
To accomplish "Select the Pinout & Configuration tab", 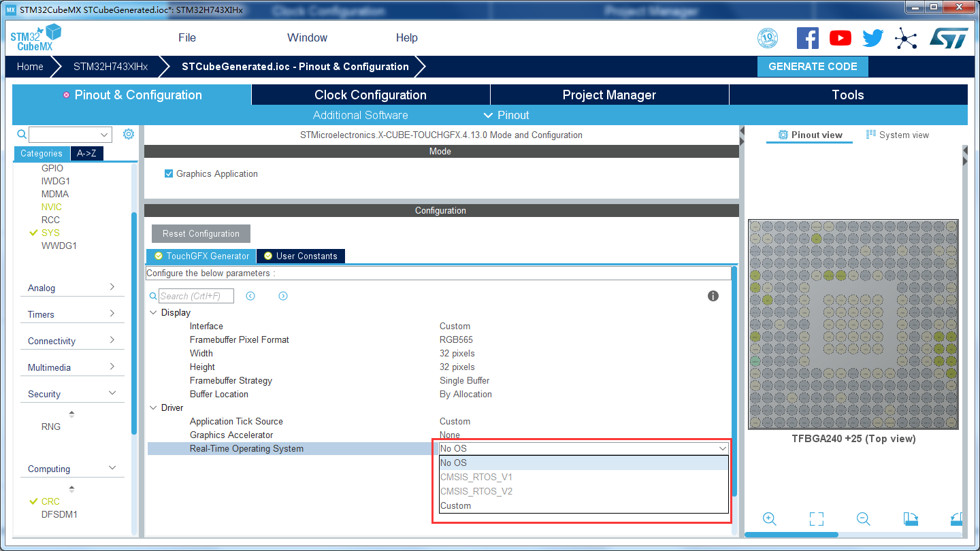I will [x=132, y=95].
